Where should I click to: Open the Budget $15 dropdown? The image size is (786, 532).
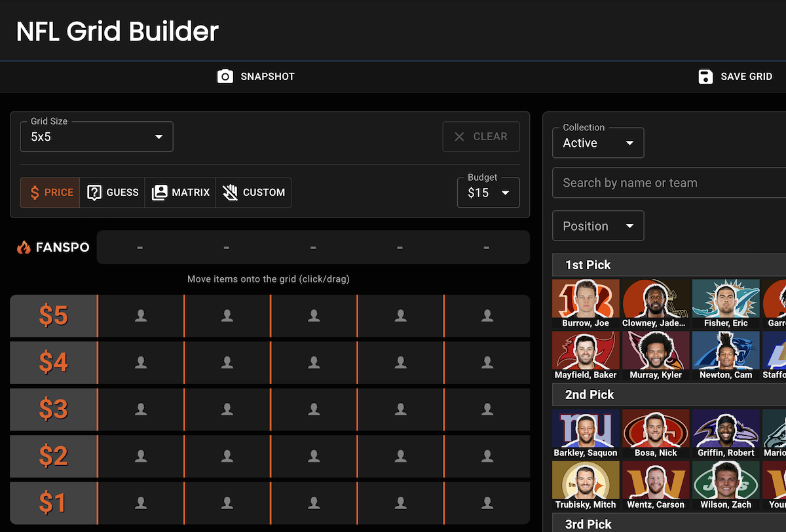(505, 193)
